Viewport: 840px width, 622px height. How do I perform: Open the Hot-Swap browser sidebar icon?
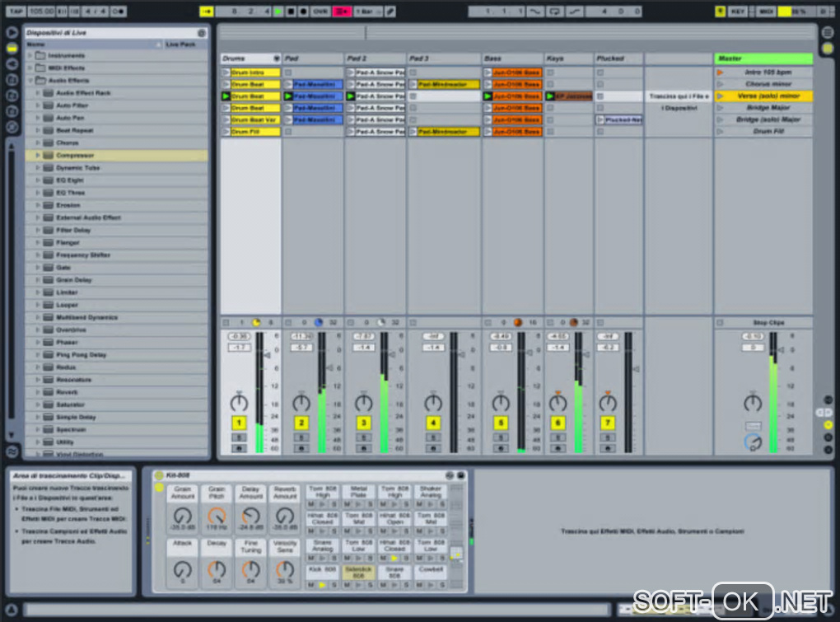pyautogui.click(x=12, y=127)
